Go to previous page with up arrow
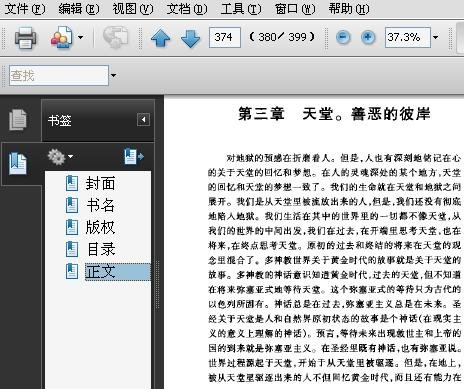Image resolution: width=464 pixels, height=389 pixels. (x=160, y=37)
